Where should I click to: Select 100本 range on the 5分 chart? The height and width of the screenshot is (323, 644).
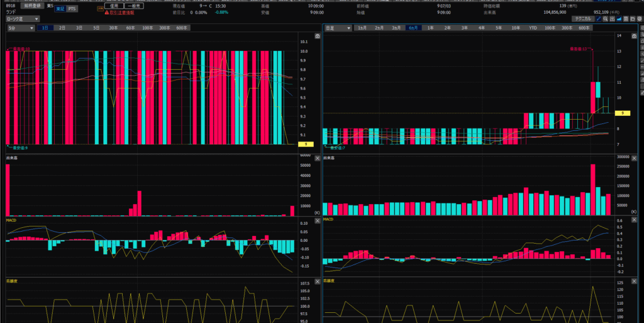tap(147, 28)
